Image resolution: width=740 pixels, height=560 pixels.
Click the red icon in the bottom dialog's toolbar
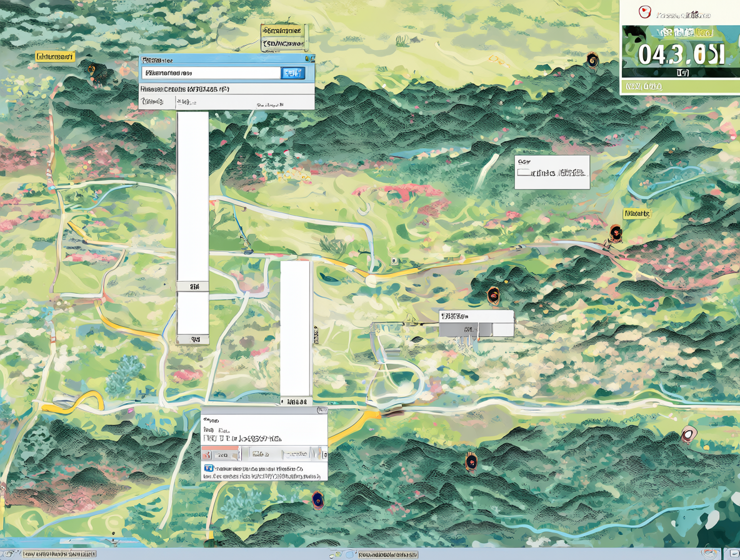coord(206,455)
